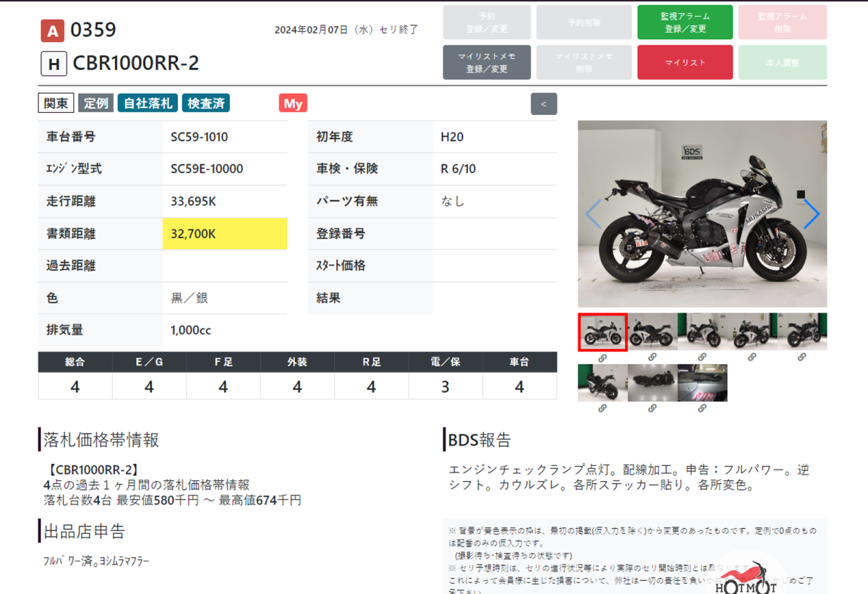Click green 監視アラーム 登録／変更 button
This screenshot has height=594, width=868.
point(685,22)
